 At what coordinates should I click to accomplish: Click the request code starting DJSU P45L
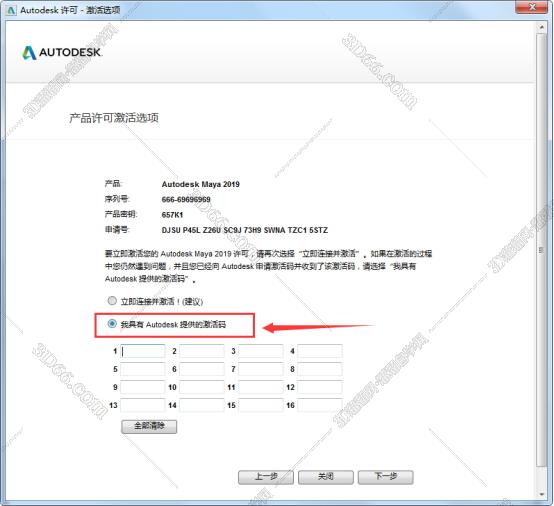[245, 230]
